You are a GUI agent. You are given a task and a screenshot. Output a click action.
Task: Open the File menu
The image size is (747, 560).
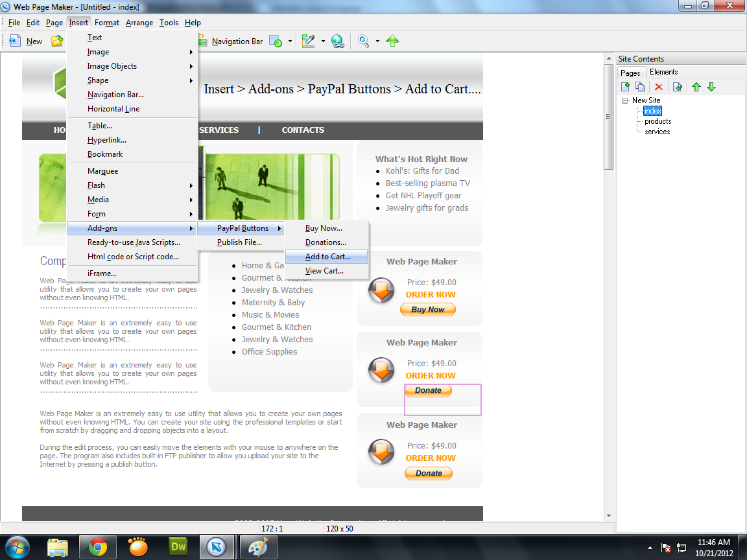[x=14, y=23]
